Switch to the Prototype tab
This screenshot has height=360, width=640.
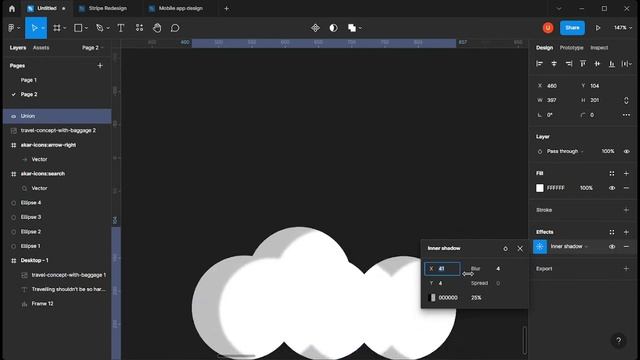coord(571,48)
